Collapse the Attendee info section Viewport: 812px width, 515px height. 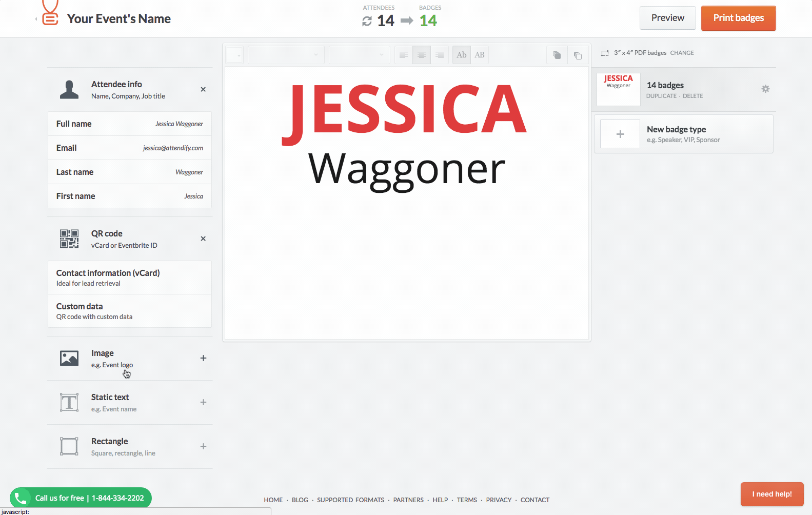coord(203,89)
